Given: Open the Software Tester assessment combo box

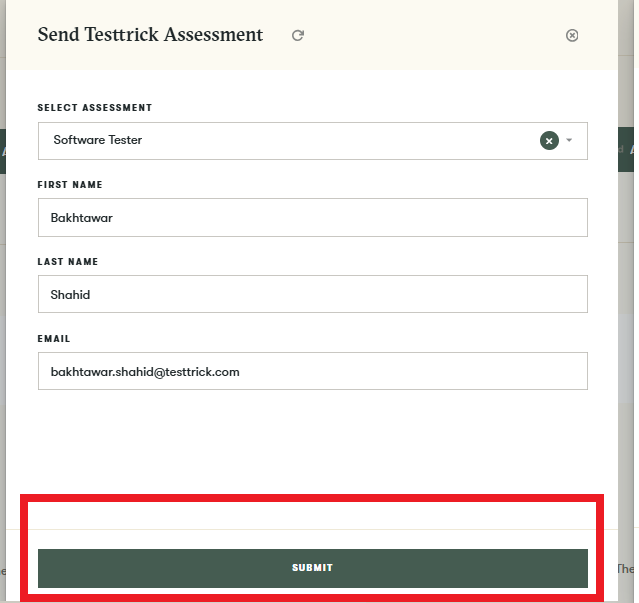Looking at the screenshot, I should [313, 141].
